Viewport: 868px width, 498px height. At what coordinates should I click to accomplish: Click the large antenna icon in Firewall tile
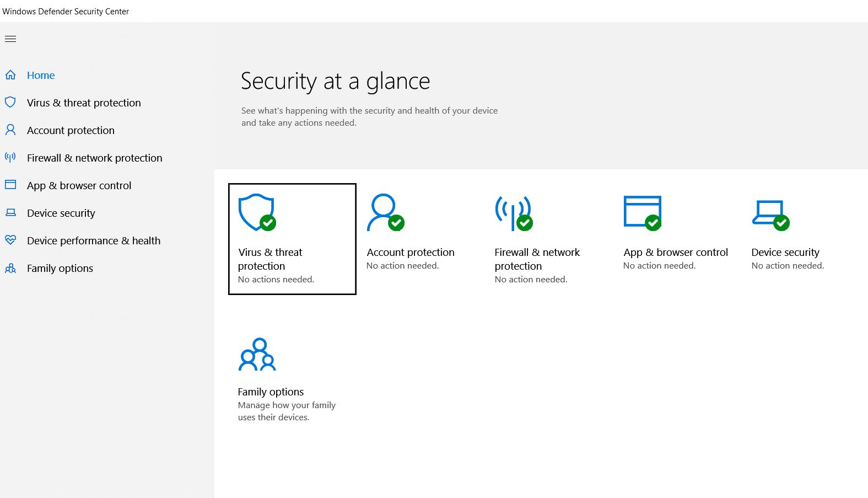click(514, 213)
